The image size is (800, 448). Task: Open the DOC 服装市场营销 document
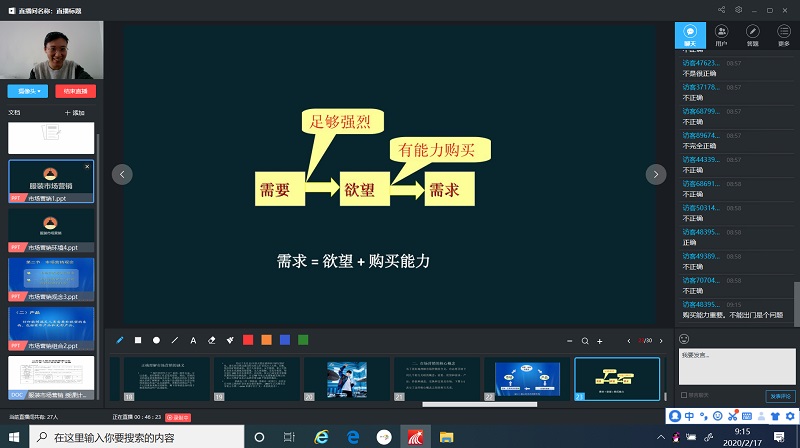click(51, 378)
